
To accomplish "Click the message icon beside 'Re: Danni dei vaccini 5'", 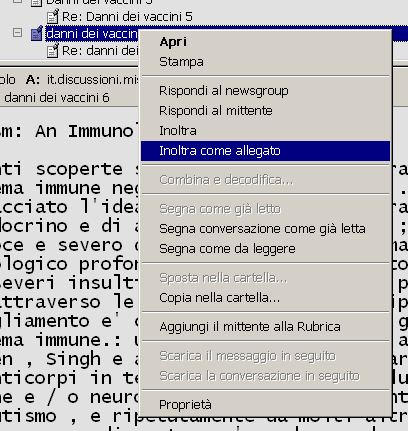I will 53,16.
